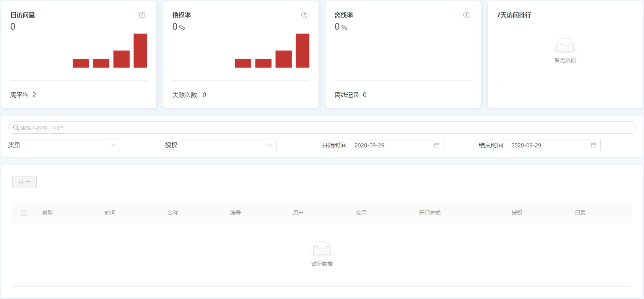Click tallest red bar in 授权率 chart
Screen dimensions: 644x299
(x=302, y=50)
